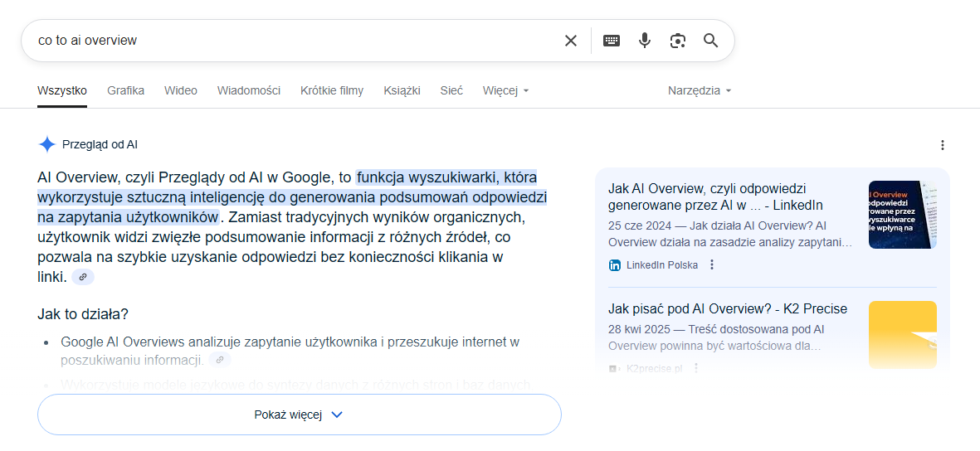The width and height of the screenshot is (980, 451).
Task: Open LinkedIn article 'Jak AI Overview, czyli odpowiedzi'
Action: coord(715,196)
